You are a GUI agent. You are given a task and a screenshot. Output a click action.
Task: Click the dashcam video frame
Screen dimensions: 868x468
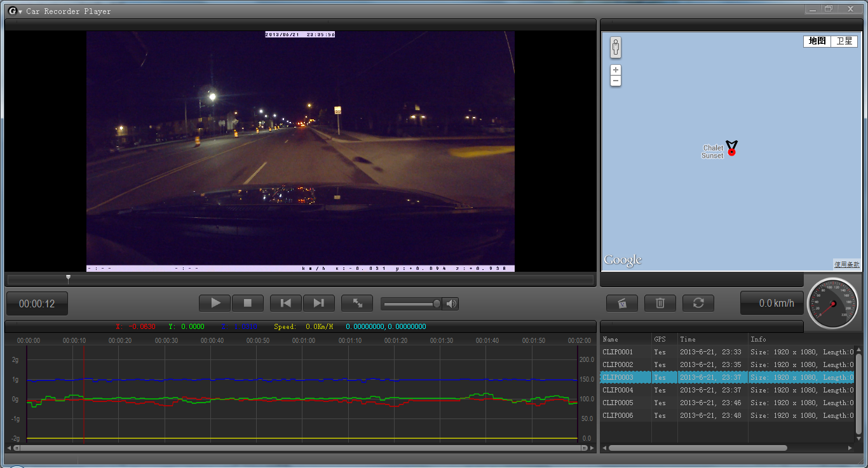point(301,151)
